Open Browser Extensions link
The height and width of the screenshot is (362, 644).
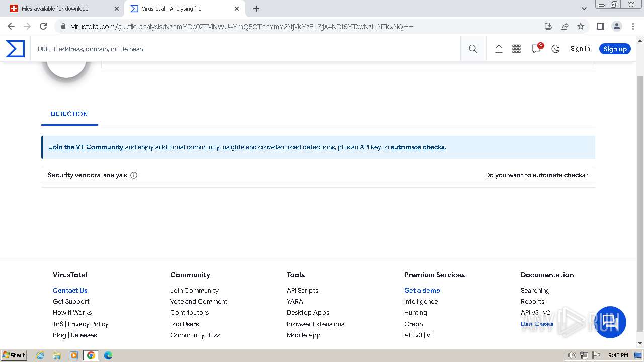point(315,324)
